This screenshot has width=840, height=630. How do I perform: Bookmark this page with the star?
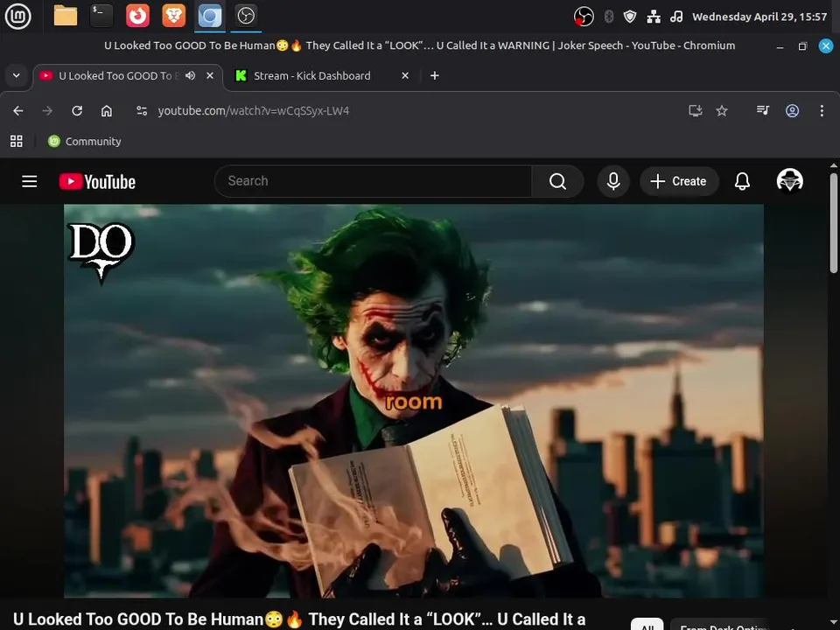722,110
